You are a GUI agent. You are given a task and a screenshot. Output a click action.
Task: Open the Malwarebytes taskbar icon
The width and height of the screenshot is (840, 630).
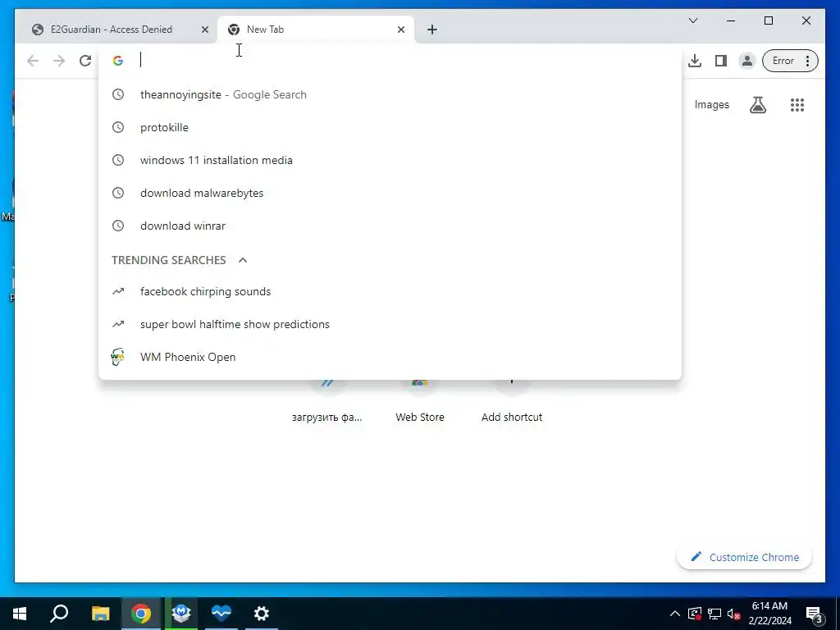click(181, 614)
